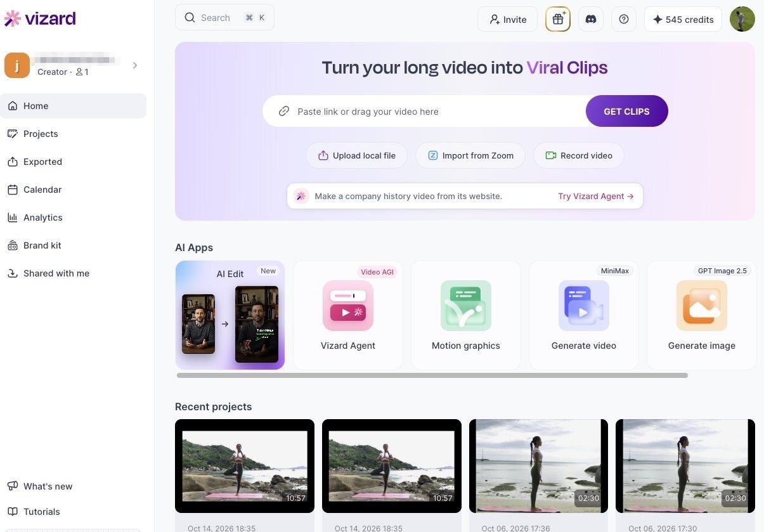Click Upload local file

click(356, 155)
